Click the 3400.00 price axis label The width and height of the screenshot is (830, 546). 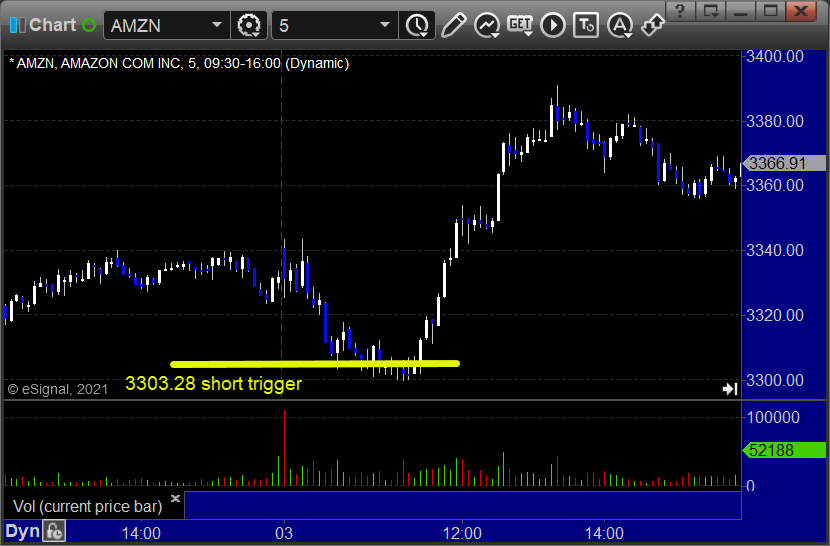pyautogui.click(x=774, y=56)
